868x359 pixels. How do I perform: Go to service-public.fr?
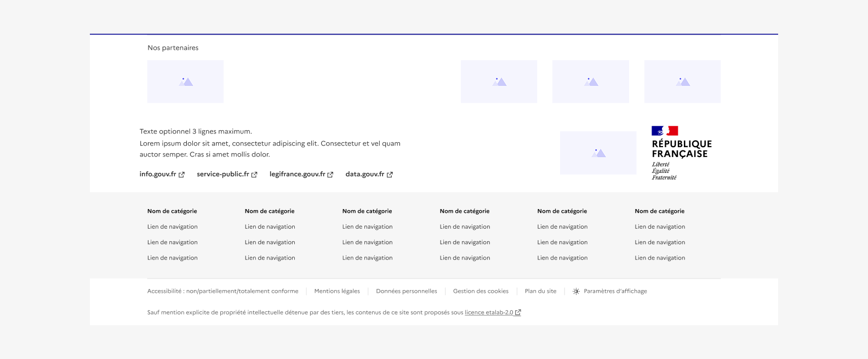click(x=223, y=174)
